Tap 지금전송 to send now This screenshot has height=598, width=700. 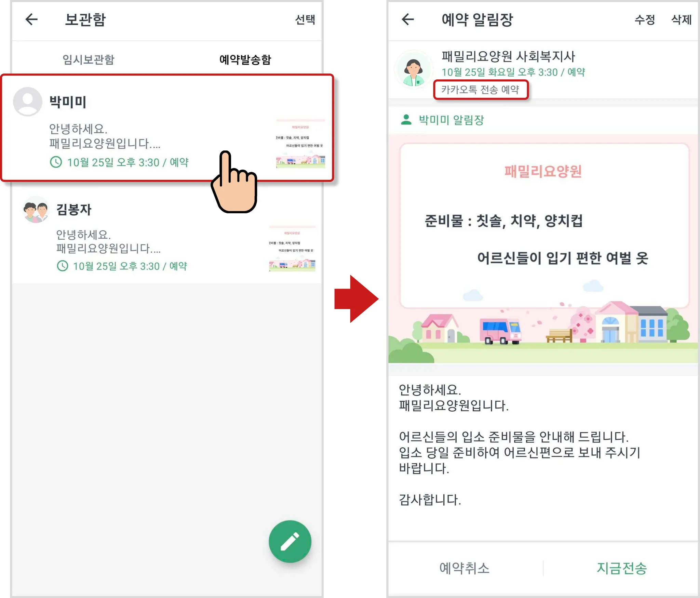tap(622, 568)
